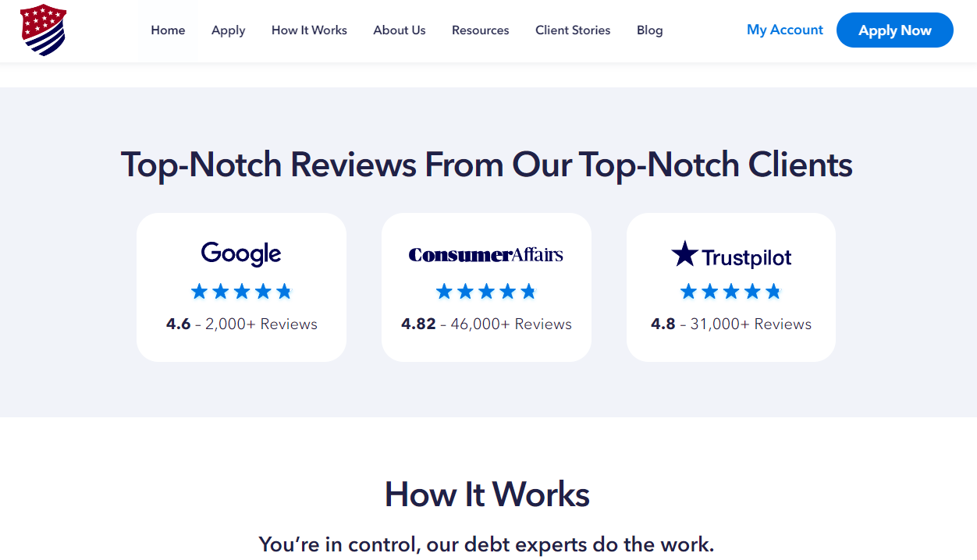Viewport: 977px width, 560px height.
Task: Navigate to the Blog
Action: pos(649,30)
